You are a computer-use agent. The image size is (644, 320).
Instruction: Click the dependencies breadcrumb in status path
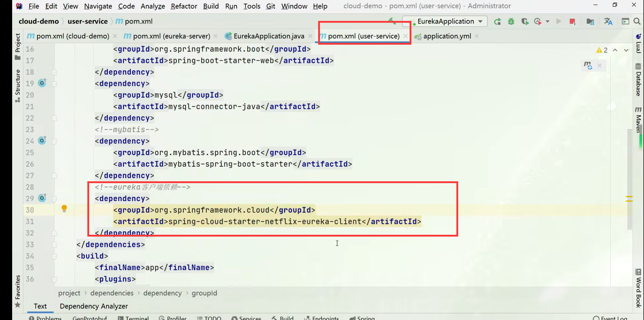tap(112, 293)
